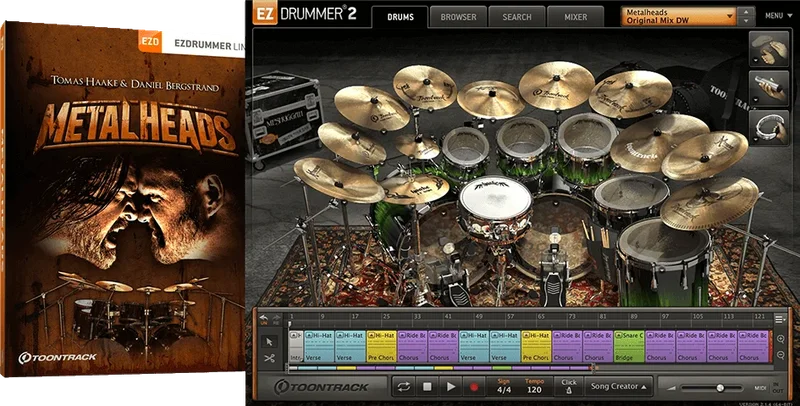Click bar 73 on the timeline ruler
Image resolution: width=800 pixels, height=406 pixels.
tap(572, 317)
